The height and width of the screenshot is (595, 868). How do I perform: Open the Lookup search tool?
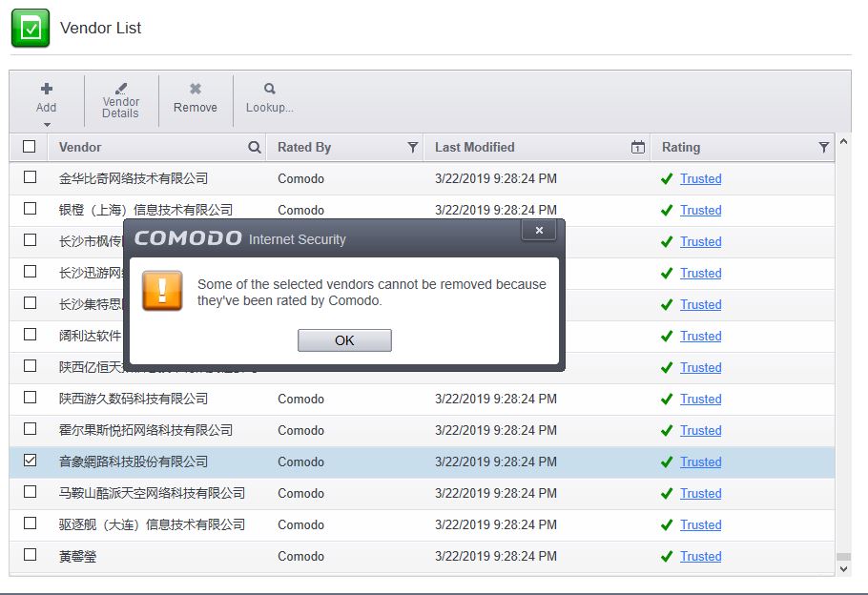coord(270,101)
